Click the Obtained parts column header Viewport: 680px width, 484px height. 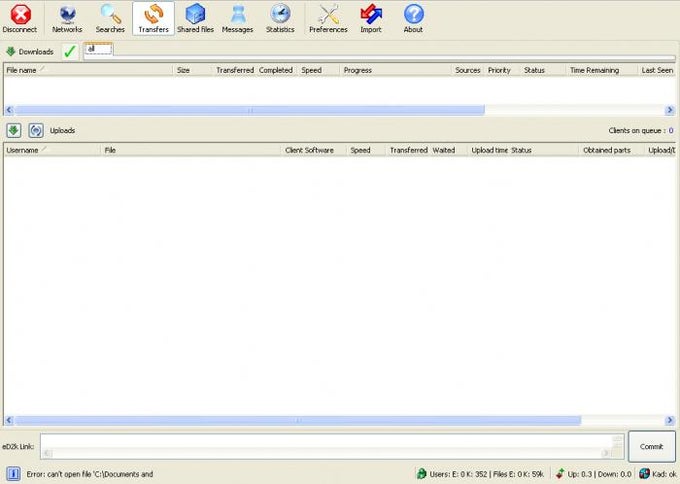coord(611,150)
